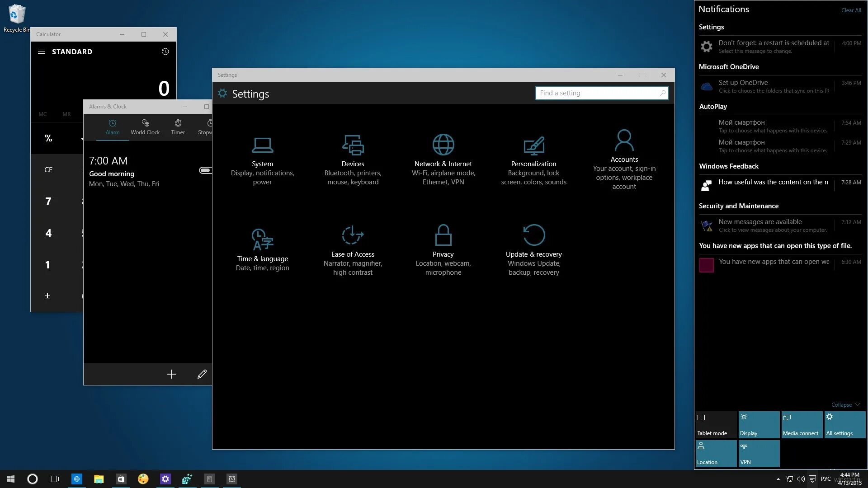Click the Find a setting search box
868x488 pixels.
coord(597,93)
